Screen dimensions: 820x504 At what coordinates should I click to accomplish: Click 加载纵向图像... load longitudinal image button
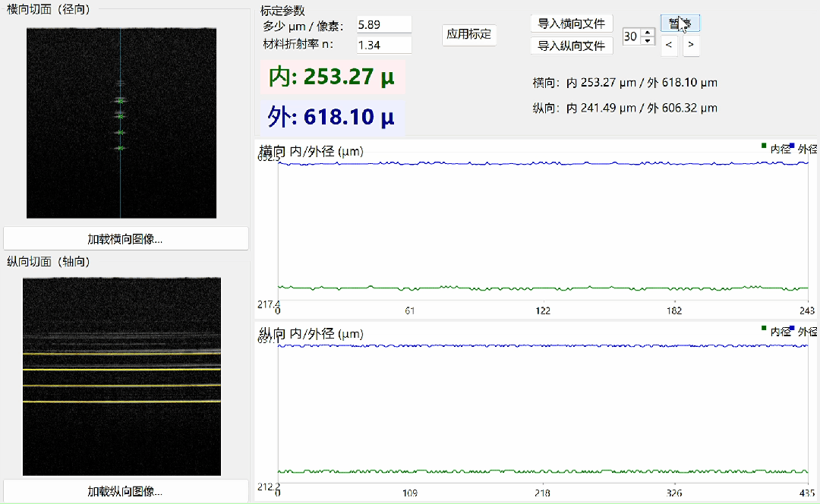pos(125,491)
